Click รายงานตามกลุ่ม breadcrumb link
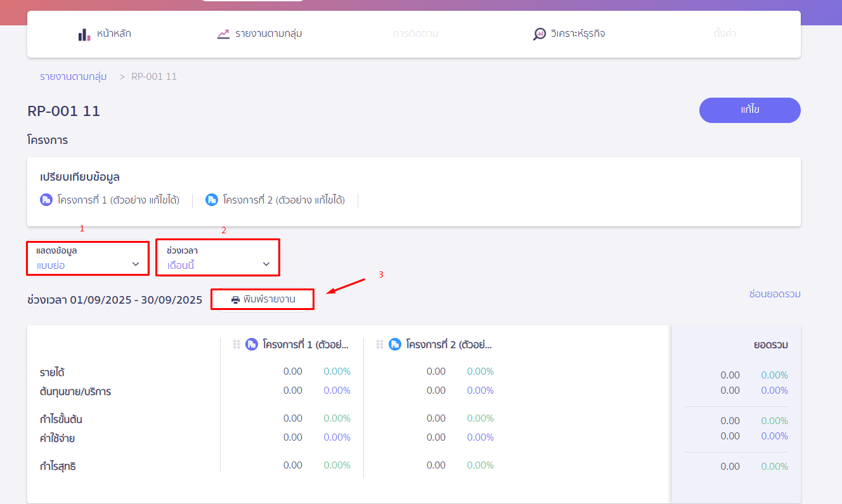The height and width of the screenshot is (504, 842). (73, 77)
